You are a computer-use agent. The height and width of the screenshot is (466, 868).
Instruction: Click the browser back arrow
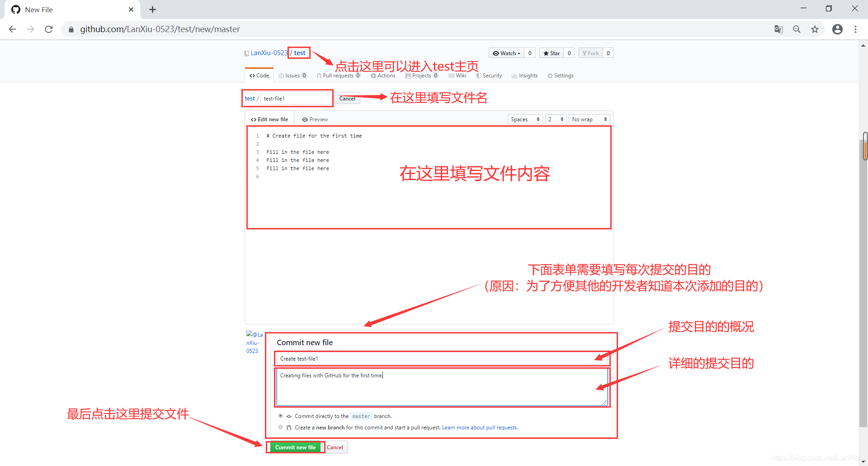[13, 29]
